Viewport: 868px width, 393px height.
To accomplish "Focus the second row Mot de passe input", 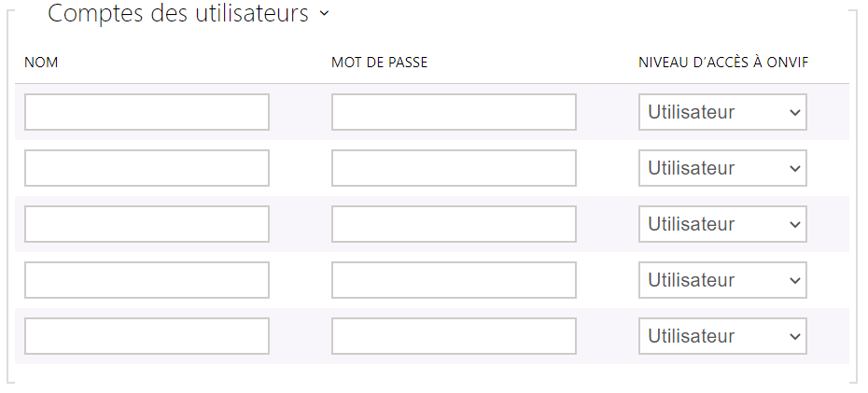I will point(454,168).
